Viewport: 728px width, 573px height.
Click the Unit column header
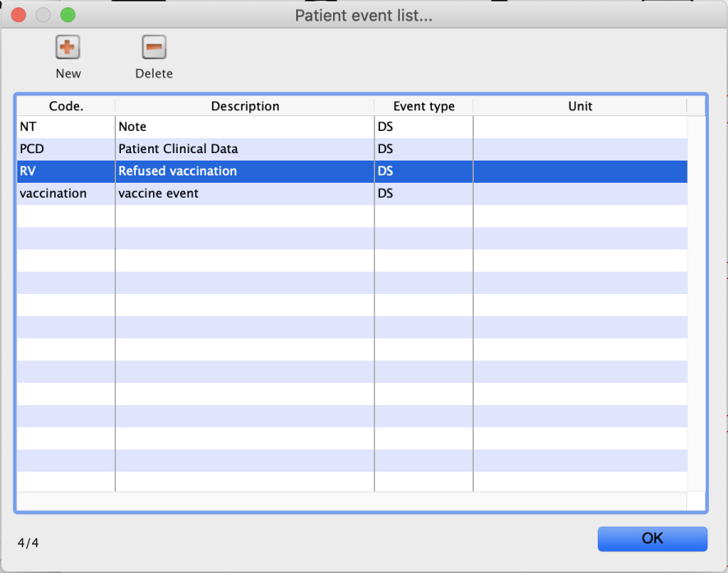click(580, 106)
